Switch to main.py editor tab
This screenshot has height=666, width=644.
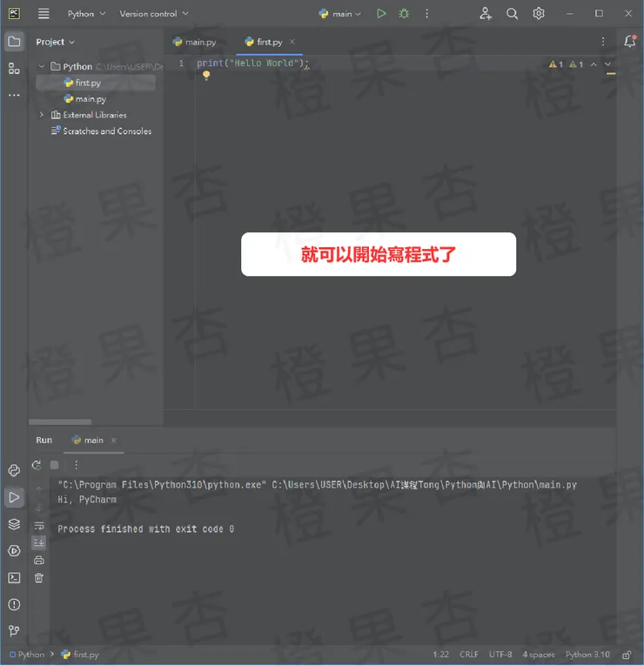(x=195, y=42)
